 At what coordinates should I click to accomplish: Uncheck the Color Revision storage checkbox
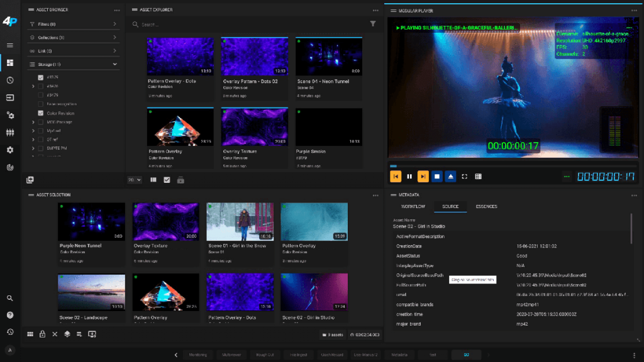[x=41, y=113]
